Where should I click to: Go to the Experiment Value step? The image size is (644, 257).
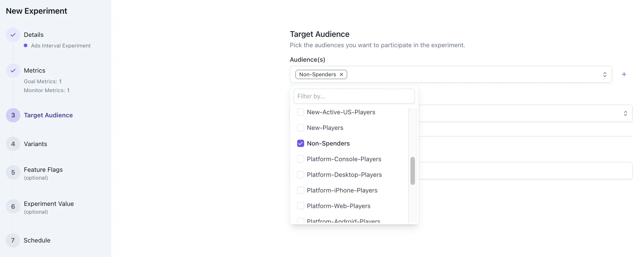49,204
